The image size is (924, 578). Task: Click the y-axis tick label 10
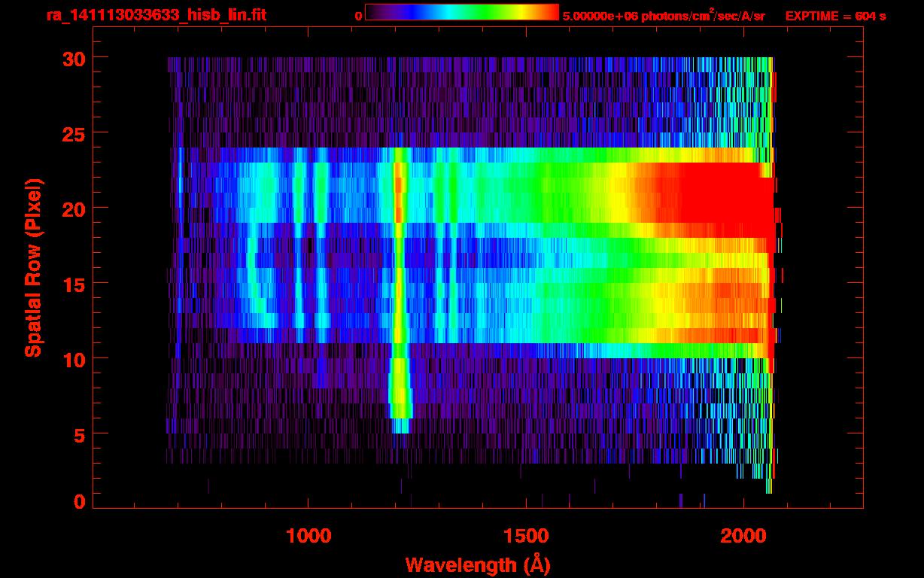[74, 359]
